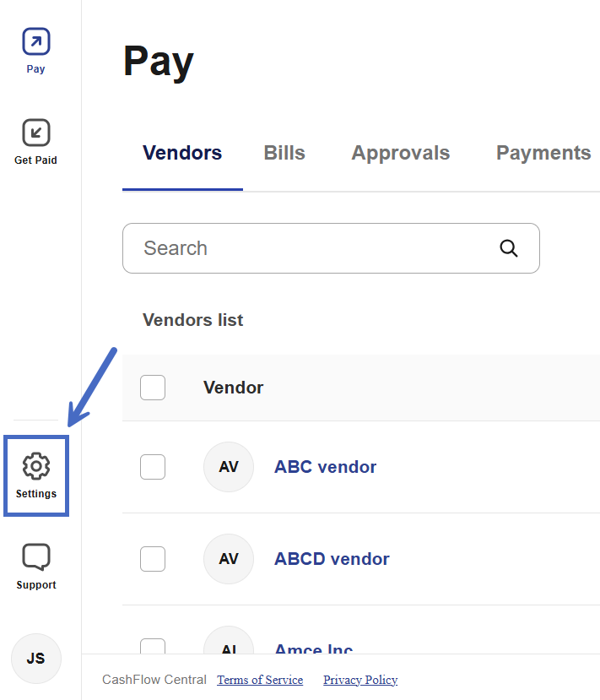The width and height of the screenshot is (600, 700).
Task: Check the box for ABCD vendor
Action: 153,559
